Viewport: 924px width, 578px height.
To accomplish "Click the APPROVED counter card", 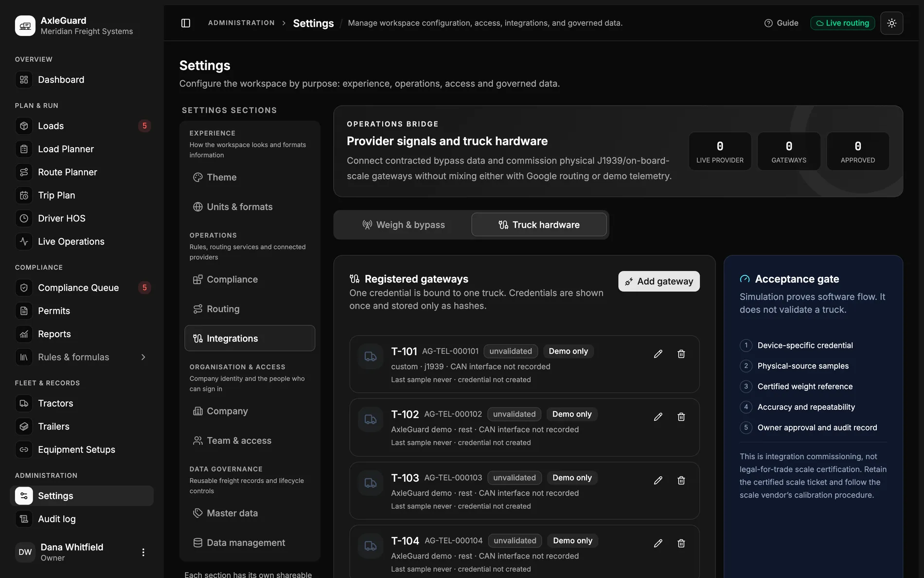I will click(858, 151).
